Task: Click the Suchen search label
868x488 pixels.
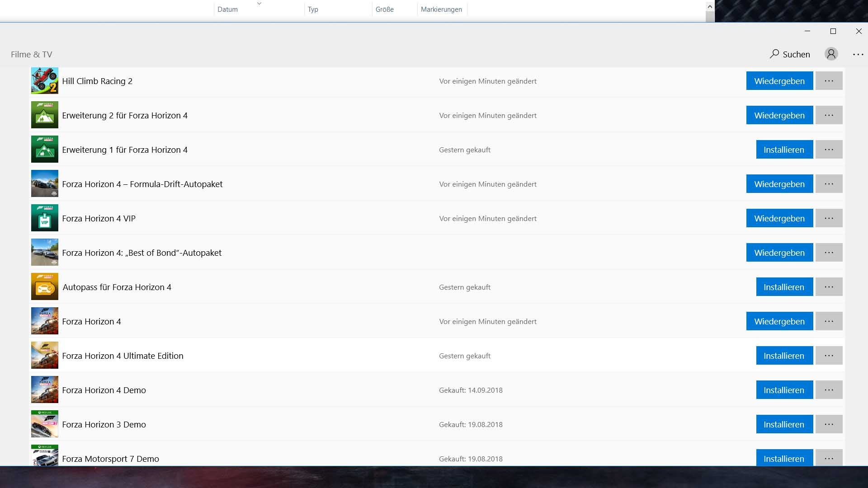Action: [796, 54]
